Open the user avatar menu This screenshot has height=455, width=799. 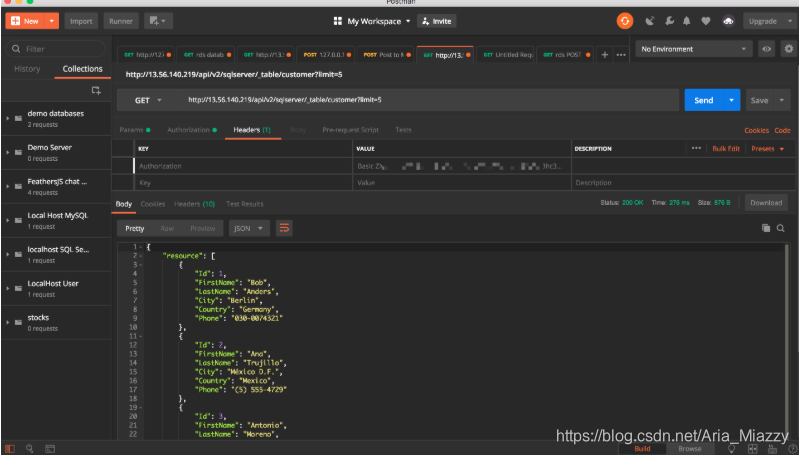[x=728, y=21]
